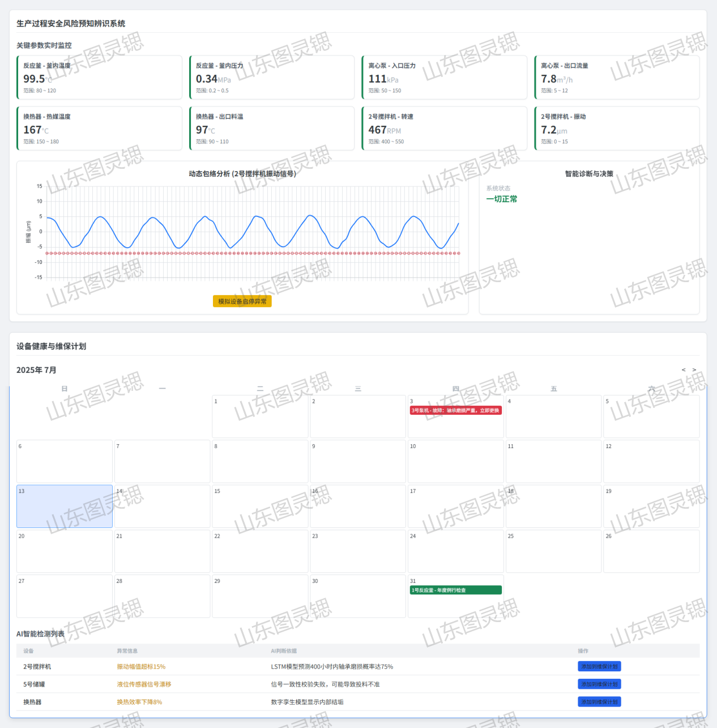The width and height of the screenshot is (717, 728).
Task: Add 换热器 to maintenance plan
Action: pos(599,702)
